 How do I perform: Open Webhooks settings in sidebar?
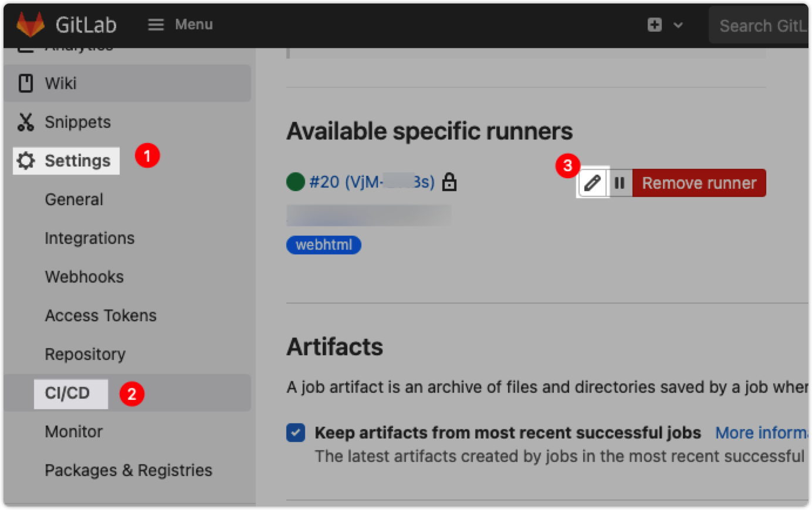pos(84,277)
